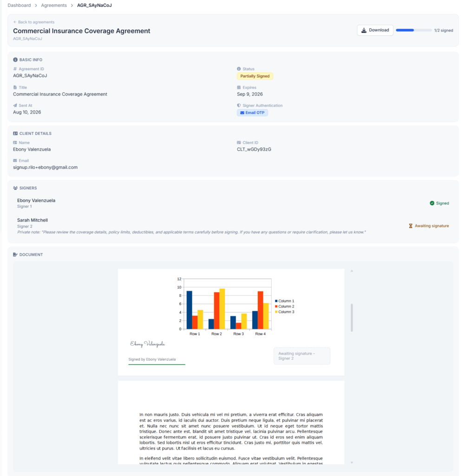Click the hourglass Awaiting signature icon

point(410,226)
